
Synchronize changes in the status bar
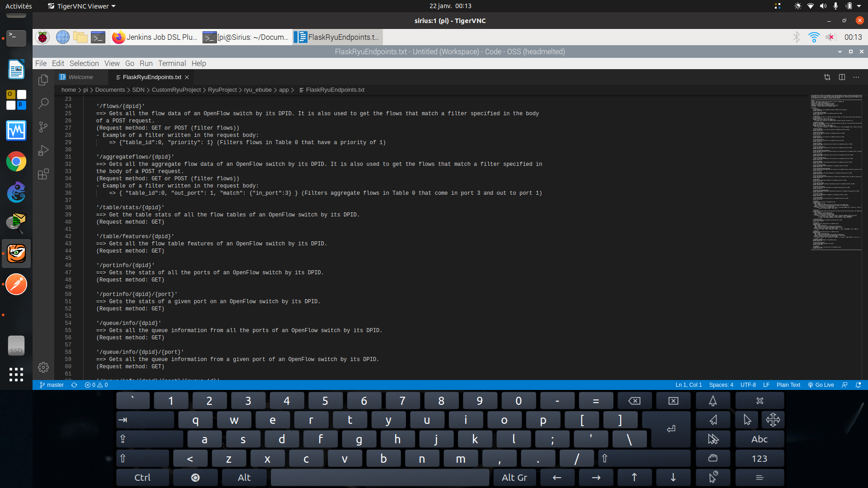tap(74, 385)
